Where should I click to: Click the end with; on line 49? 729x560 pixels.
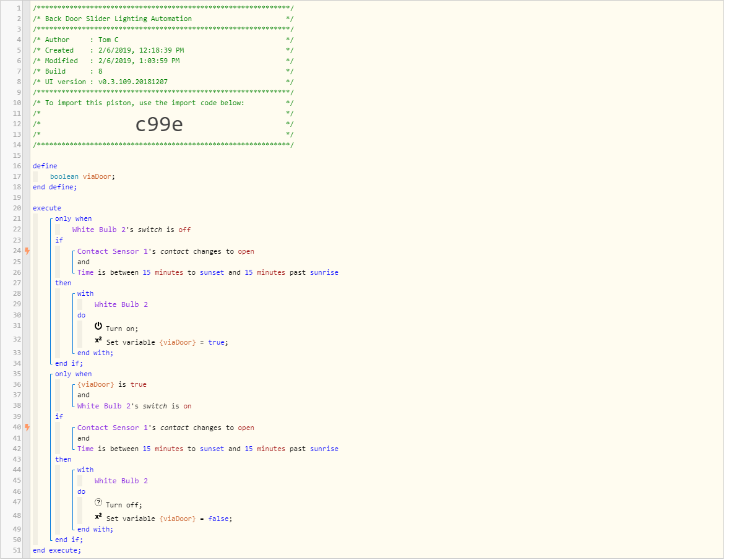coord(95,529)
